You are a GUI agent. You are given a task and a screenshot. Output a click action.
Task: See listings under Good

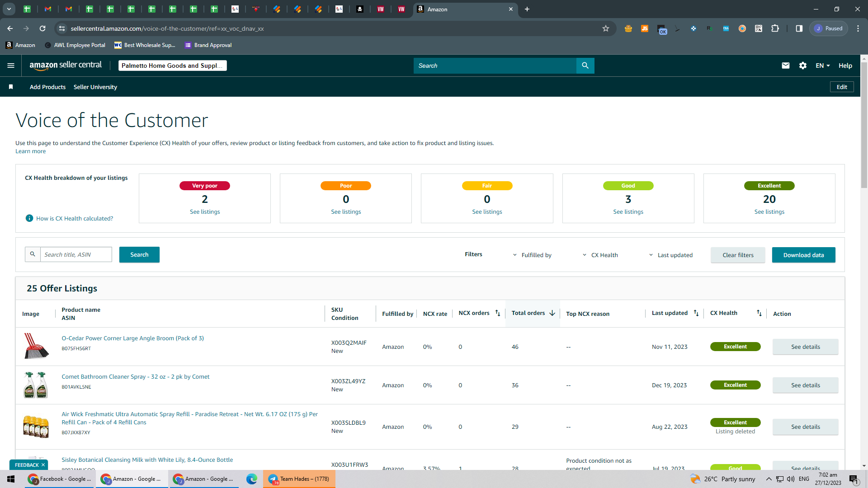point(628,211)
